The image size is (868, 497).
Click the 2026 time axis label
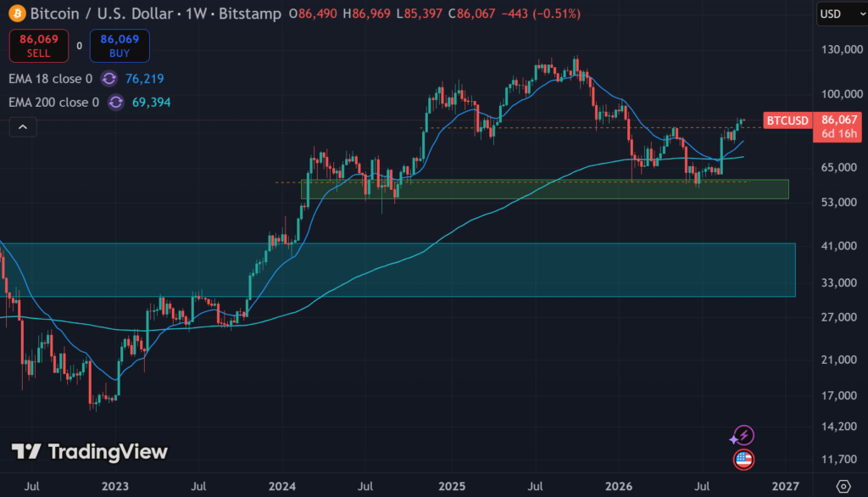(618, 487)
